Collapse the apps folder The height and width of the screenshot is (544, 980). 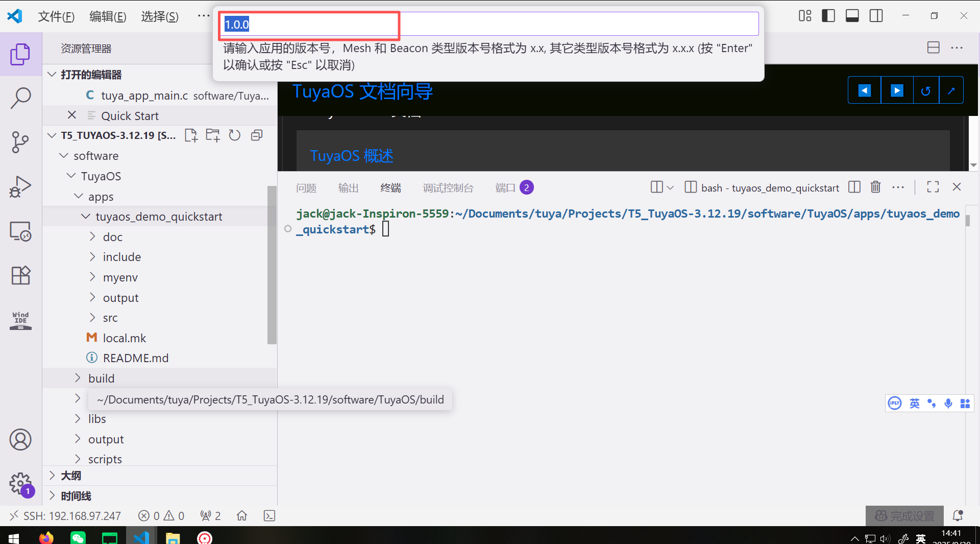[x=79, y=196]
